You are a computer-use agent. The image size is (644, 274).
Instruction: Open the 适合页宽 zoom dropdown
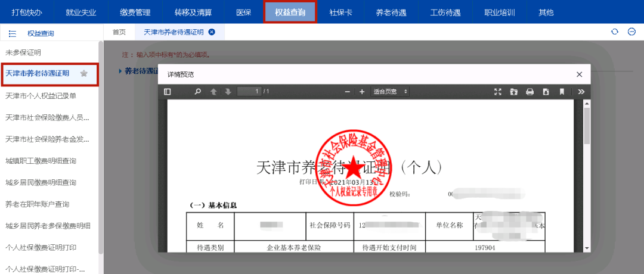pyautogui.click(x=390, y=92)
